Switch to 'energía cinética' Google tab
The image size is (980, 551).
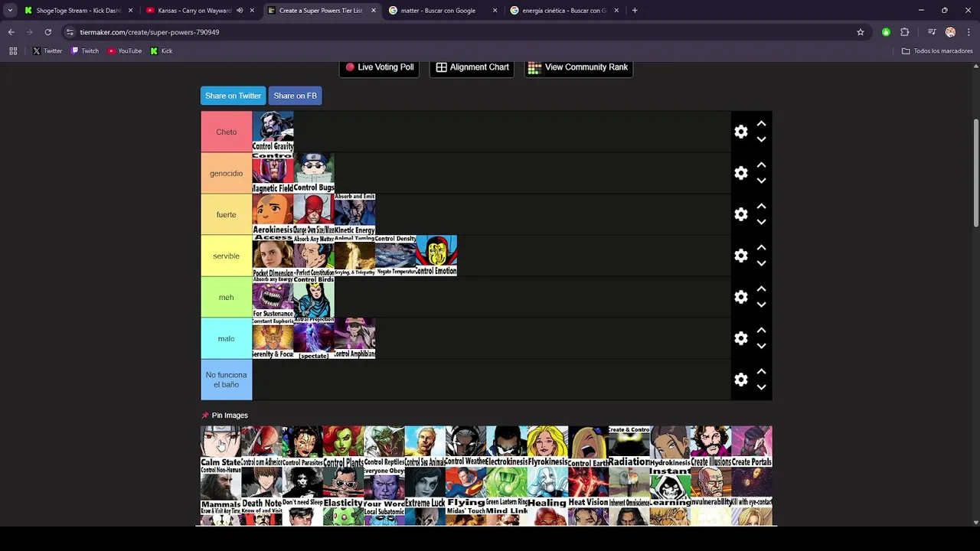[564, 11]
